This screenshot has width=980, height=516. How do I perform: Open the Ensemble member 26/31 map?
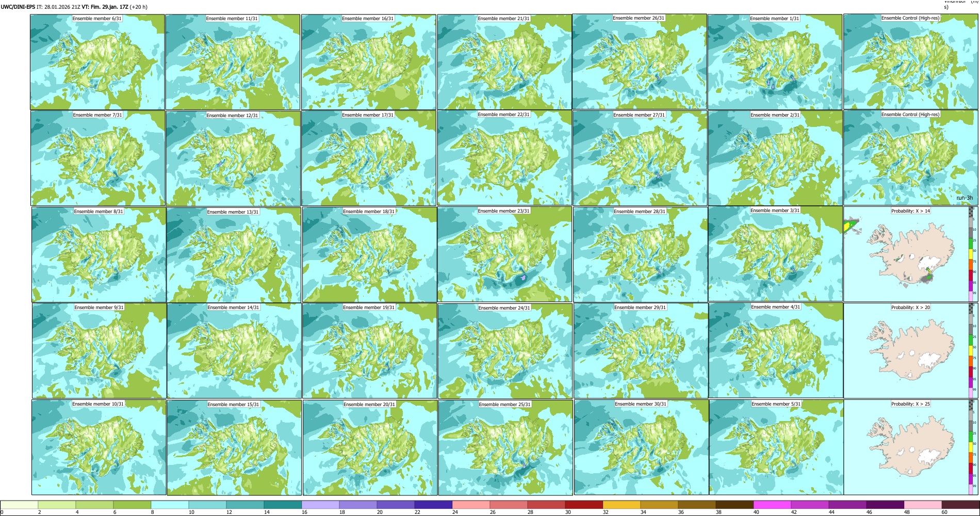click(x=639, y=61)
